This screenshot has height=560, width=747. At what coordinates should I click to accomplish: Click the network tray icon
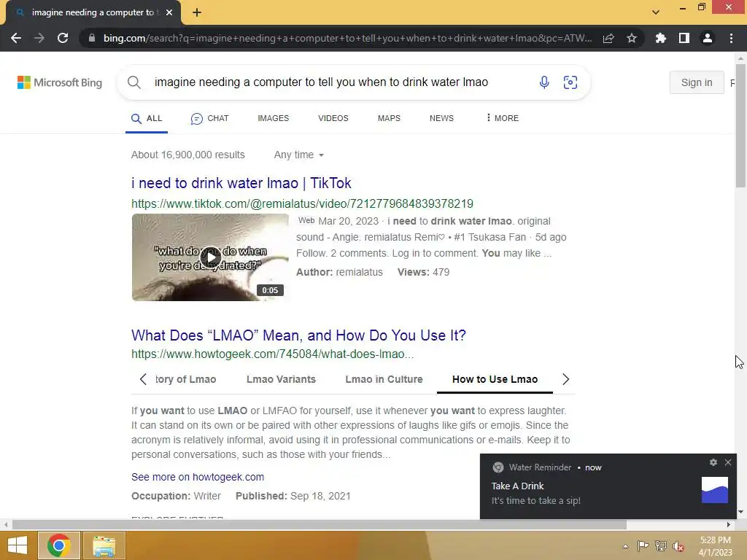click(661, 546)
